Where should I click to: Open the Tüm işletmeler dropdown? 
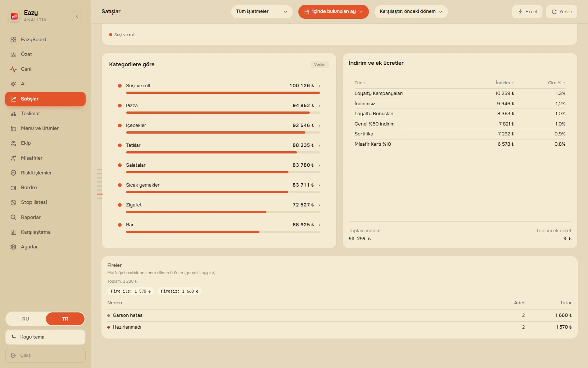pyautogui.click(x=262, y=12)
